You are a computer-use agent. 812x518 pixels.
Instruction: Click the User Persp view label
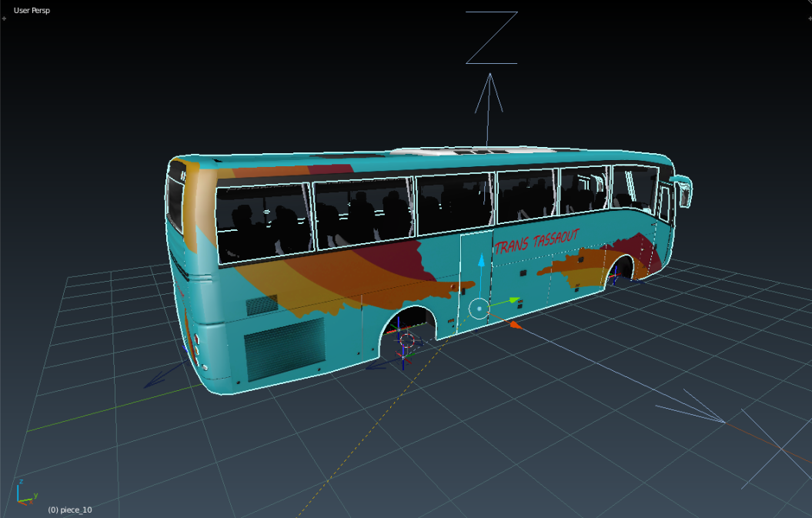pyautogui.click(x=32, y=10)
